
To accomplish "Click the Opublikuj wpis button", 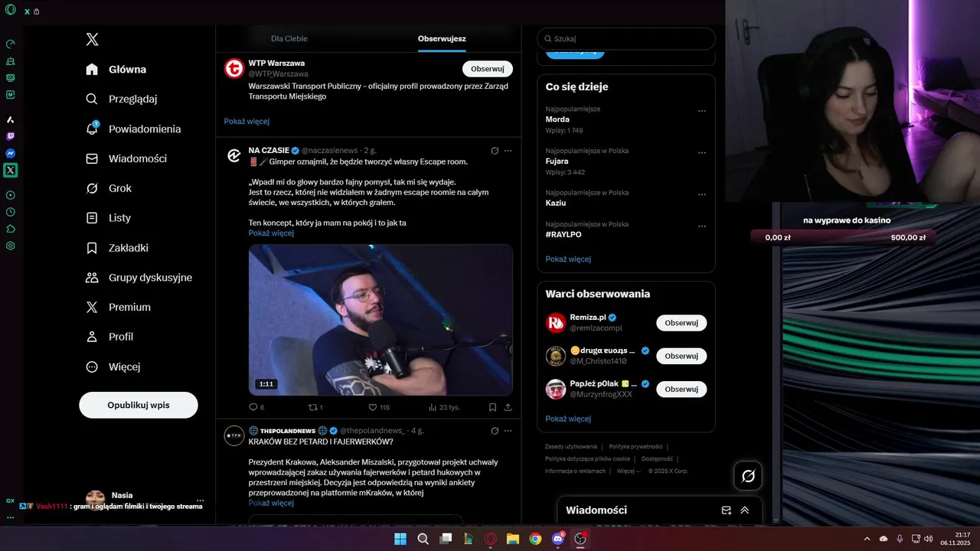I will click(139, 405).
